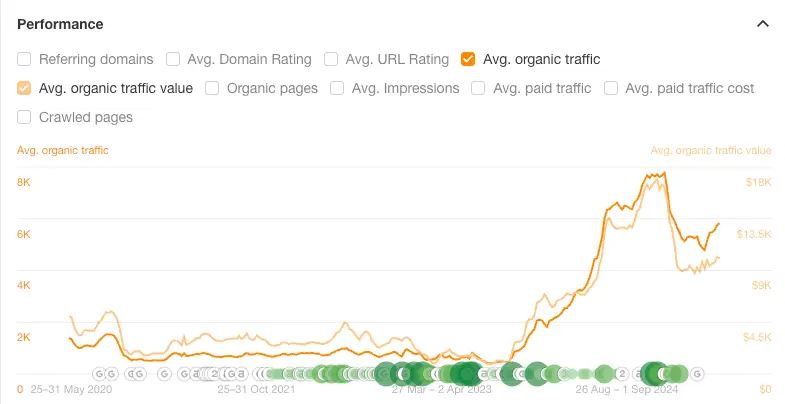Tick the Organic pages checkbox
Viewport: 785px width, 404px height.
click(213, 88)
